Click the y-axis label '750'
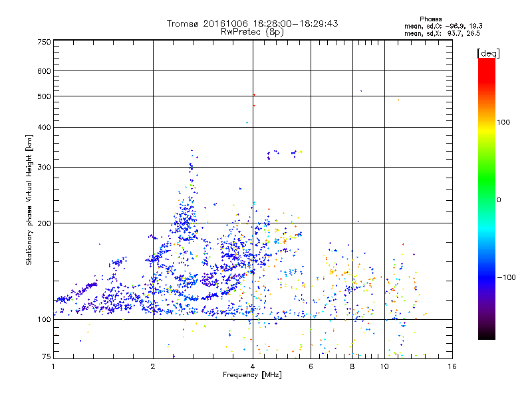Viewport: 532px width, 399px height. (x=44, y=42)
